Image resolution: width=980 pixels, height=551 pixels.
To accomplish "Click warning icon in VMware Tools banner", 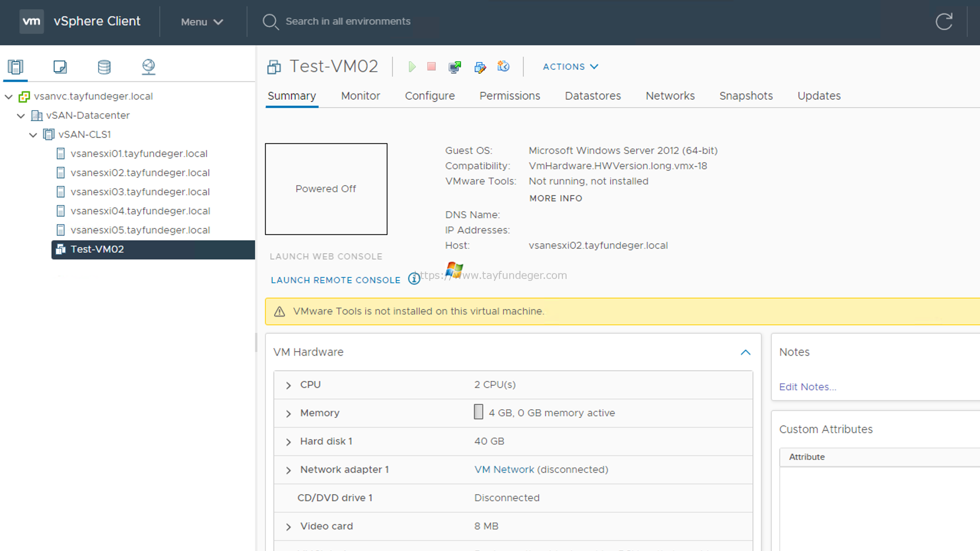I will pos(279,311).
